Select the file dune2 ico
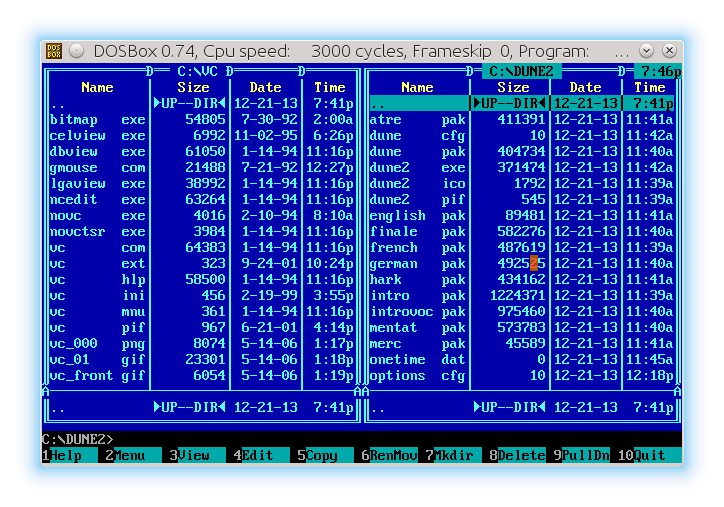The image size is (724, 507). click(x=522, y=183)
